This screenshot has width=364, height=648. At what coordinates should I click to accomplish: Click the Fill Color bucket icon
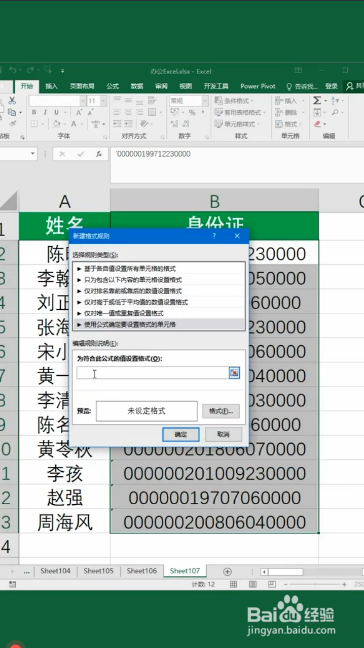tap(57, 124)
